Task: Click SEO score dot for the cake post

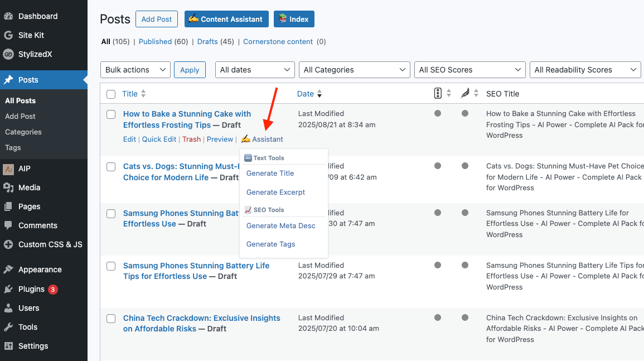Action: 438,113
